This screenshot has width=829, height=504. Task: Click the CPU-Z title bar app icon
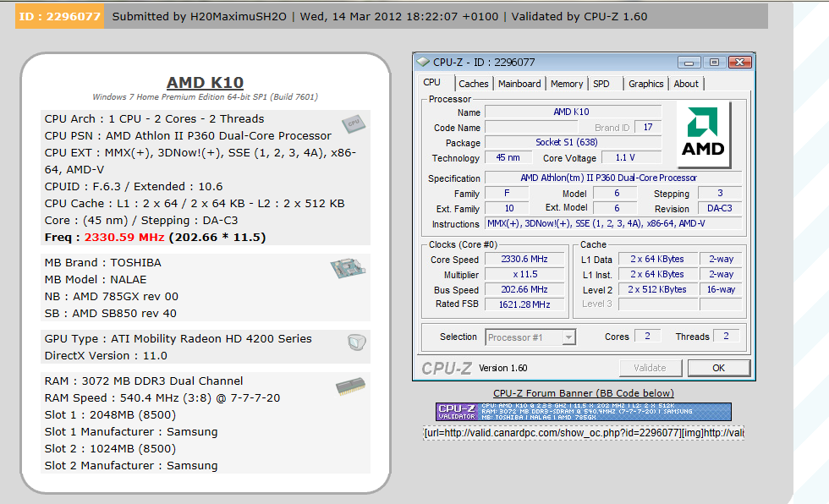tap(423, 62)
